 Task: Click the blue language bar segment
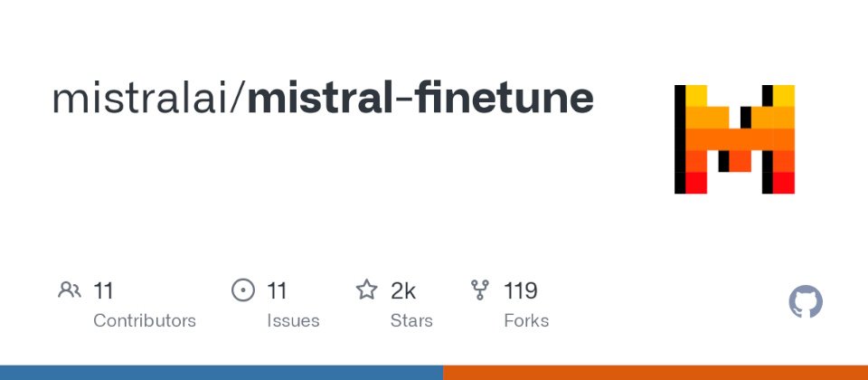tap(222, 373)
